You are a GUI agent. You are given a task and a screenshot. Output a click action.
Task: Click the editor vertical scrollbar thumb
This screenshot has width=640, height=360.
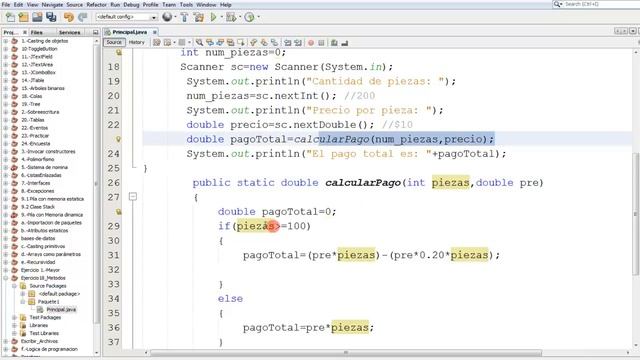point(636,215)
